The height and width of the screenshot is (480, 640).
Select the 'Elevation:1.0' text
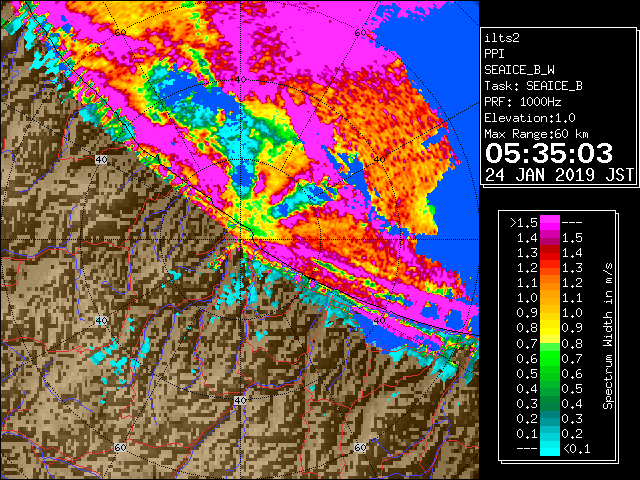530,118
